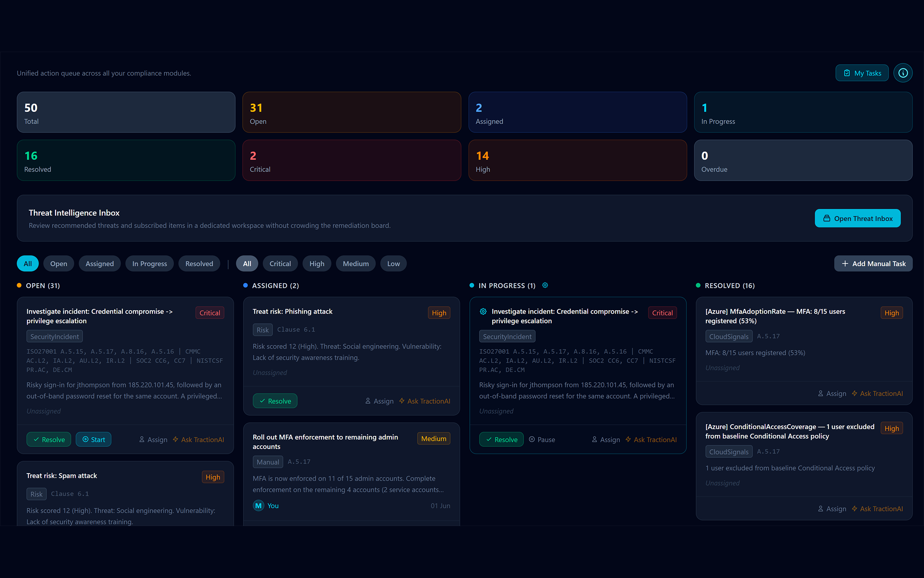Assign the open credential compromise incident
The height and width of the screenshot is (578, 924).
(x=153, y=439)
